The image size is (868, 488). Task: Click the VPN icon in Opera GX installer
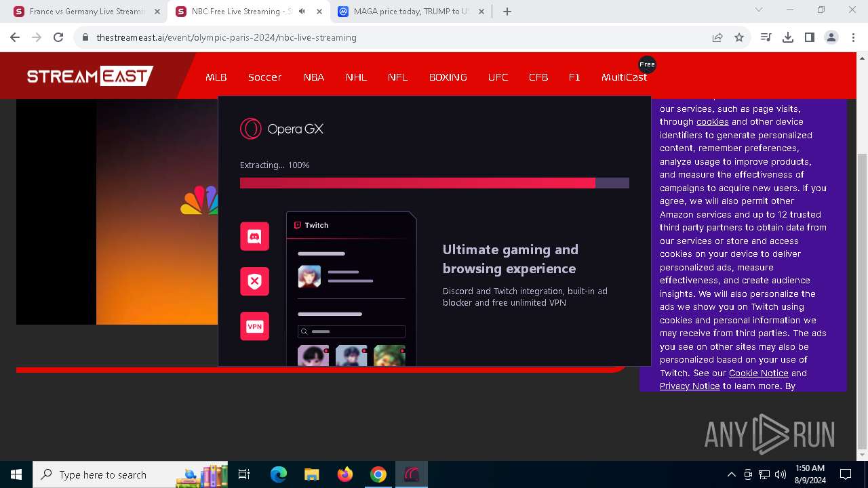click(x=254, y=326)
